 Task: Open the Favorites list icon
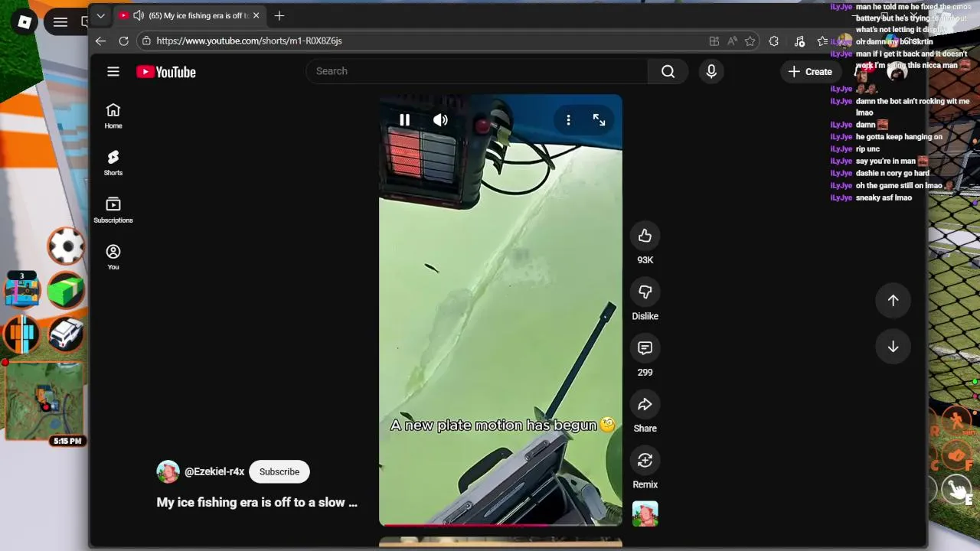(822, 41)
